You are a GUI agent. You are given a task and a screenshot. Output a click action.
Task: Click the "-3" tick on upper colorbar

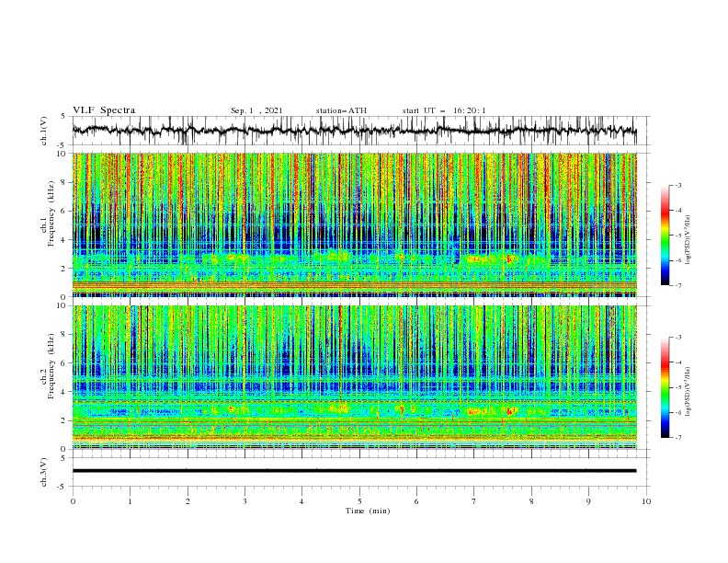click(678, 185)
